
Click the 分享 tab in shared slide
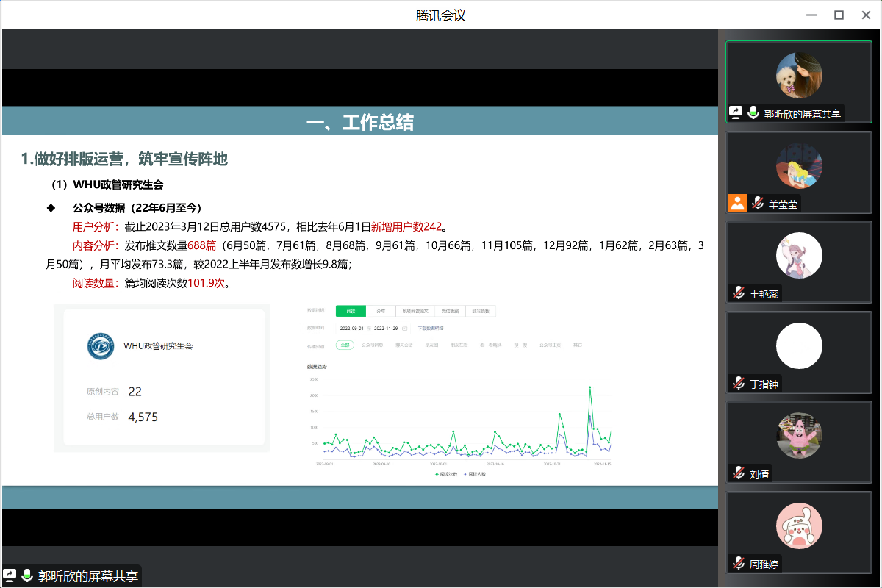(381, 311)
